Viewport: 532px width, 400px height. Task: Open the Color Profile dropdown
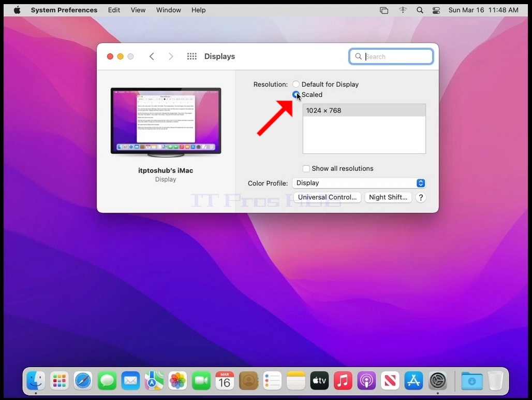[x=359, y=183]
